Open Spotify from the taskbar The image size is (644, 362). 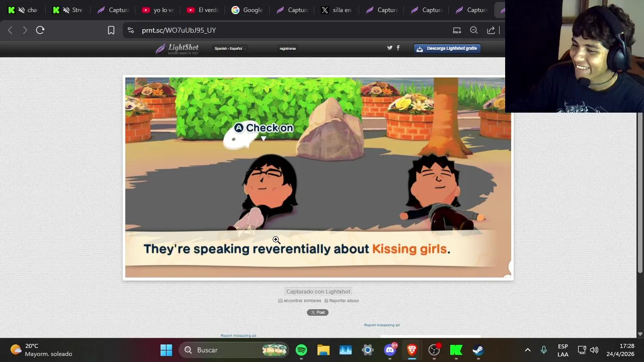301,350
